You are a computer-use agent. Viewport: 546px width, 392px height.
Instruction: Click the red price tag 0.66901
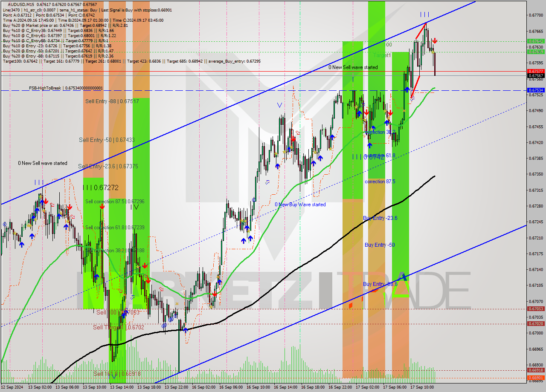click(536, 378)
